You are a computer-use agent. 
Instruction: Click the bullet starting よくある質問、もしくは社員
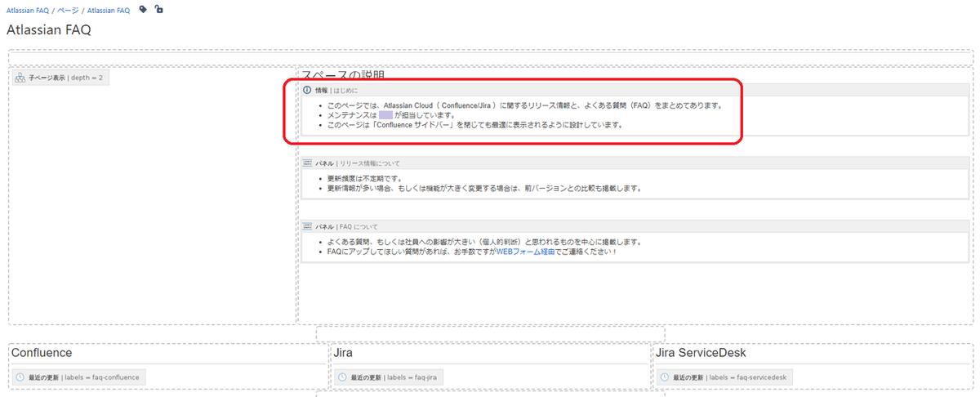484,243
